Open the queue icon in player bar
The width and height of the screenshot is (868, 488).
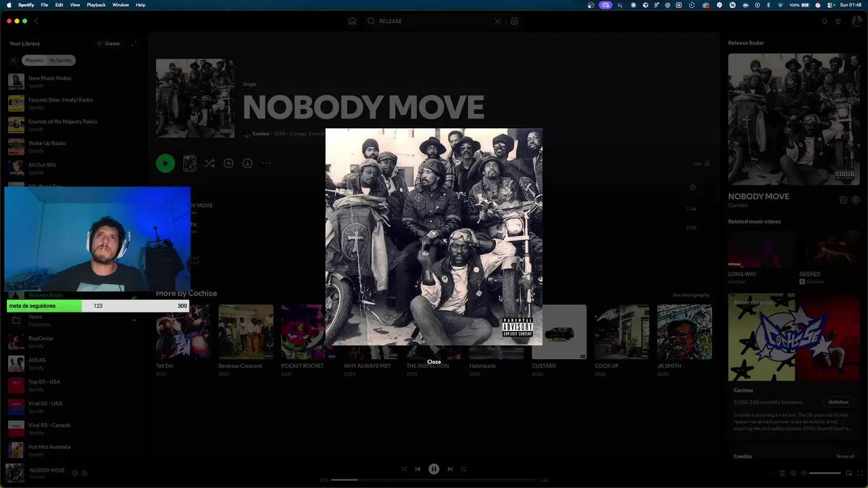(x=782, y=473)
